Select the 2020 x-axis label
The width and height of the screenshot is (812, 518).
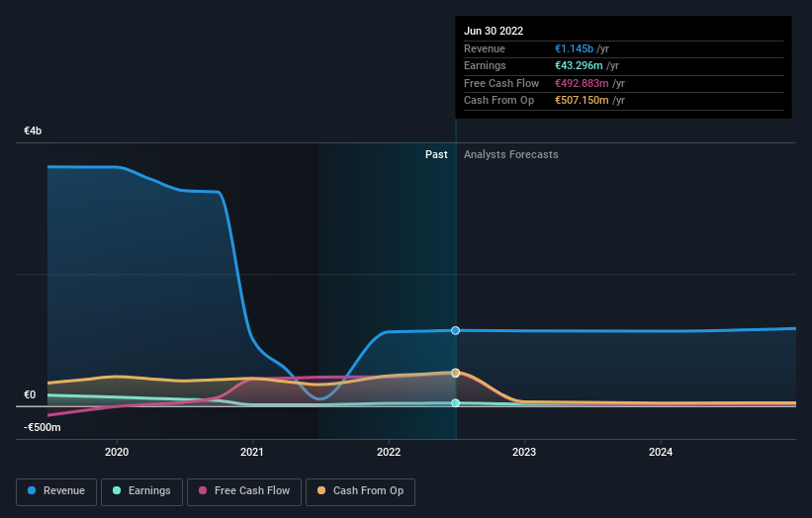[x=117, y=452]
